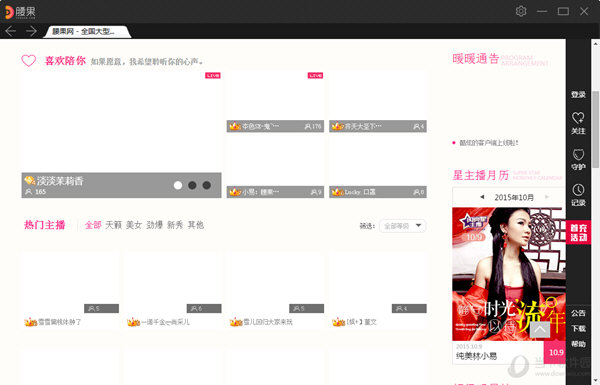The width and height of the screenshot is (600, 385).
Task: Click the 登录 login button
Action: point(578,94)
